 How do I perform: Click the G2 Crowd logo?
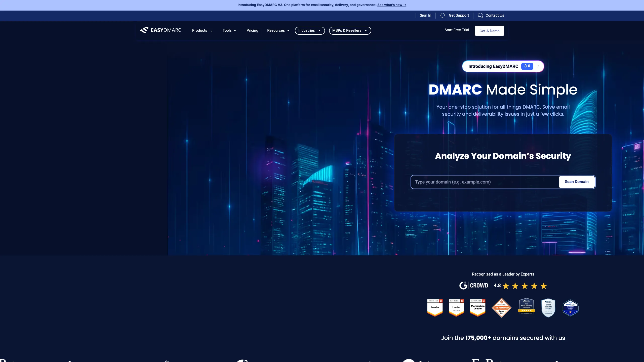pos(474,286)
